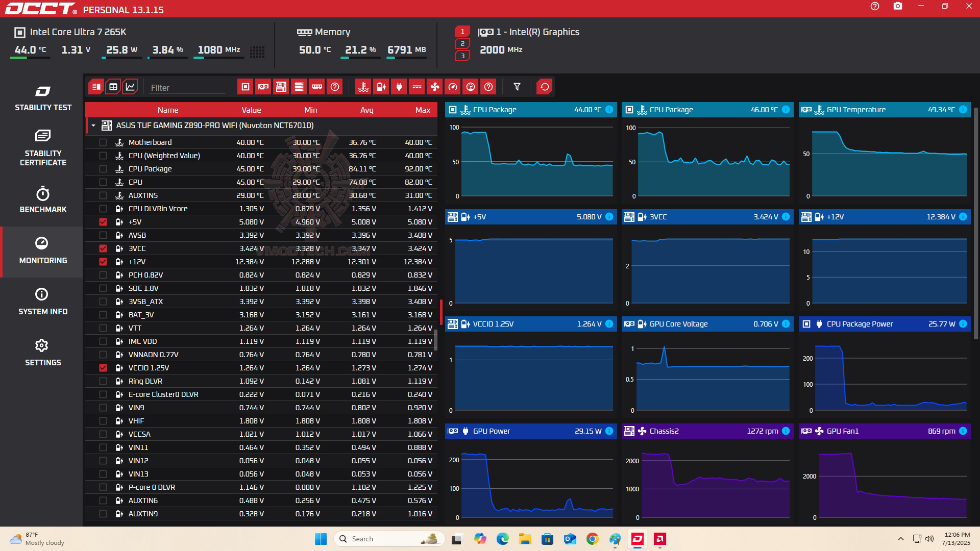Viewport: 980px width, 551px height.
Task: Click the motherboard device filter icon
Action: point(281,87)
